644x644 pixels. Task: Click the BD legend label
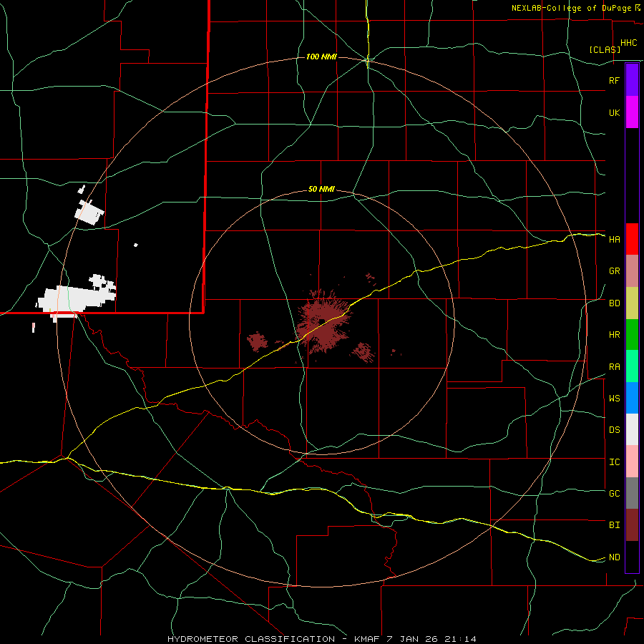[614, 303]
